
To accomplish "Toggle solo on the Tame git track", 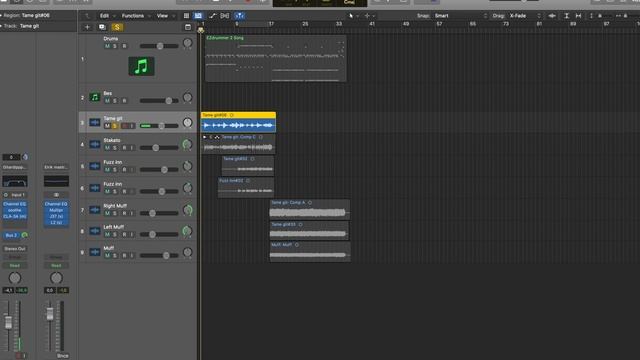I will [x=115, y=126].
